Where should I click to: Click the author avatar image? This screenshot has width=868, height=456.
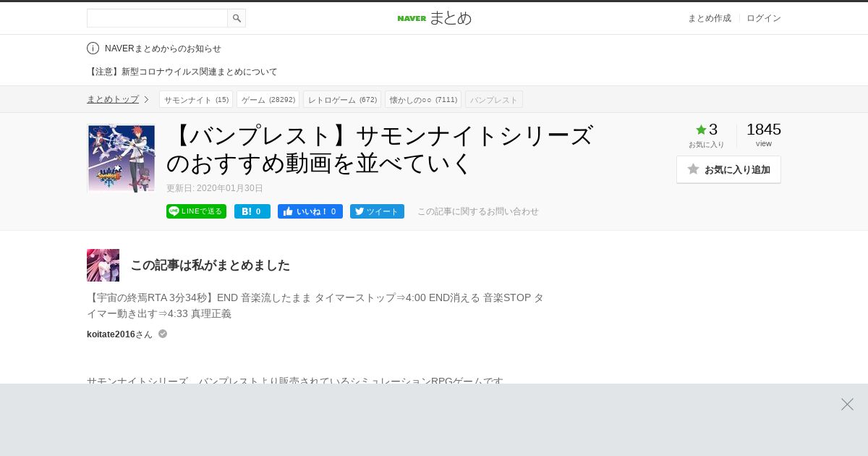pos(103,265)
